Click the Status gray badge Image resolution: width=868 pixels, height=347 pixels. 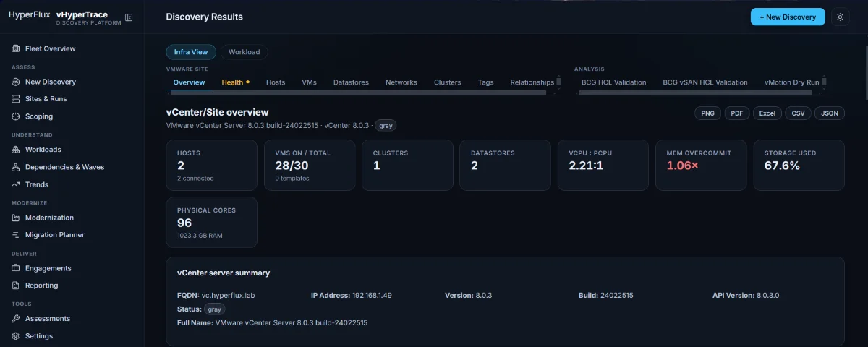tap(214, 309)
